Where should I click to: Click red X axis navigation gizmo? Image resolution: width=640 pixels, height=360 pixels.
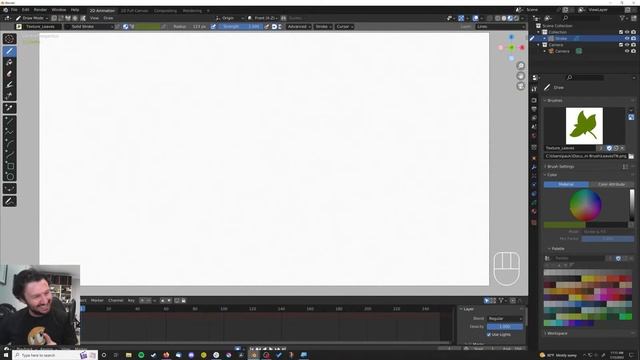(x=522, y=48)
